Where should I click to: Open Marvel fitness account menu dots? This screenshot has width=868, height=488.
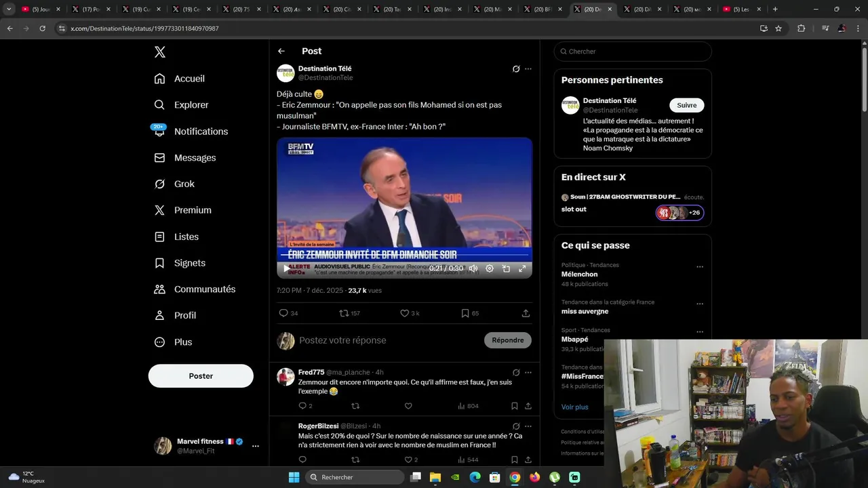point(256,446)
